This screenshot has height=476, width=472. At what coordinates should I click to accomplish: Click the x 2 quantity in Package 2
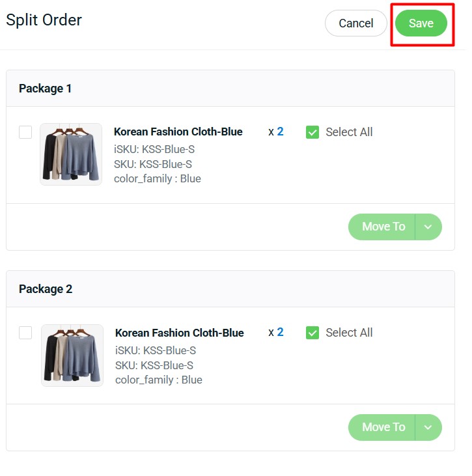tap(276, 332)
